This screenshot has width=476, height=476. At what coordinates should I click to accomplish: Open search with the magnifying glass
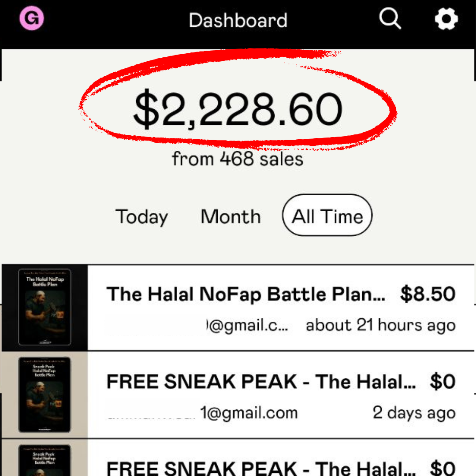pos(390,19)
